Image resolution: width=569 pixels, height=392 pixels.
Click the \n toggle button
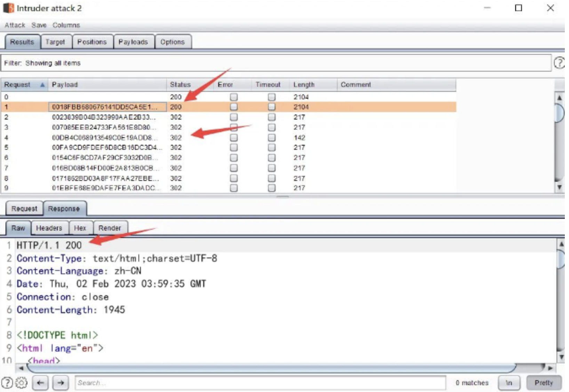509,383
